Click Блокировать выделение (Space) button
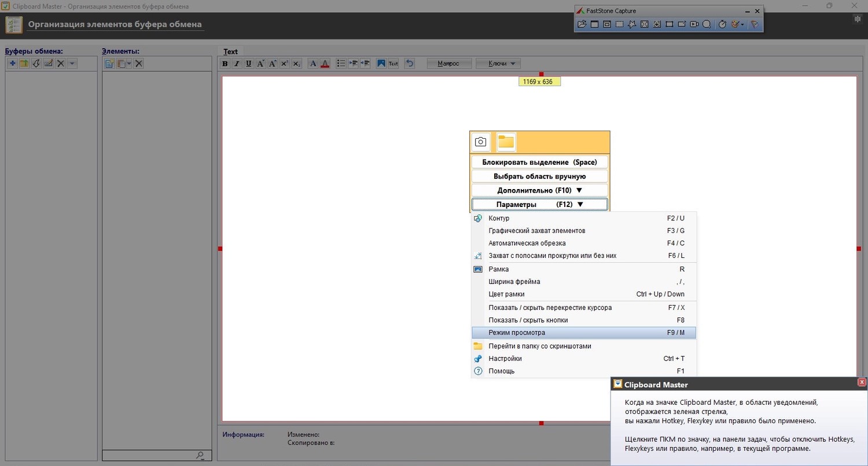868x466 pixels. pos(540,162)
